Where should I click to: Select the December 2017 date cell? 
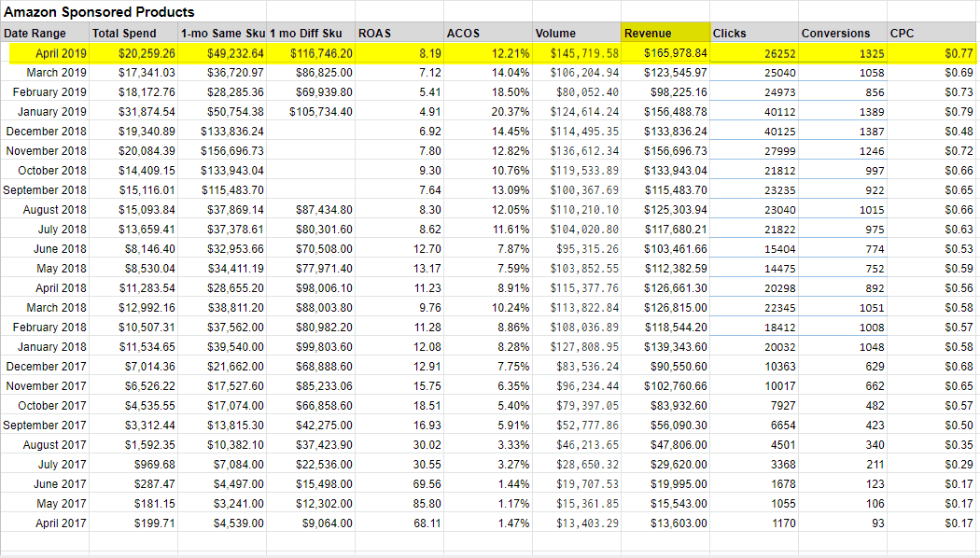(47, 366)
